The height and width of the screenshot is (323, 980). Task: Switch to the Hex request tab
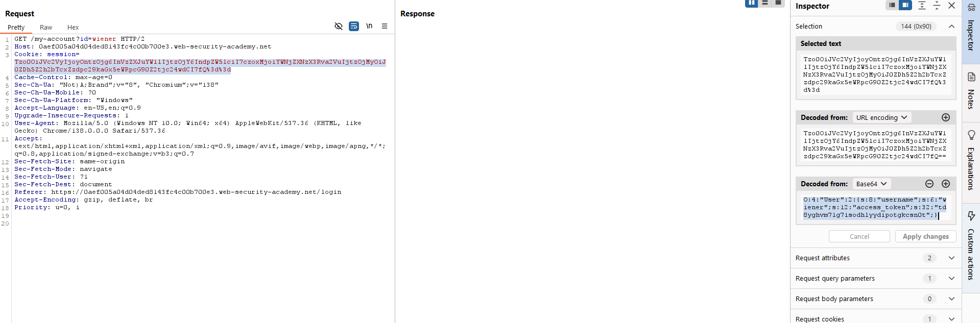tap(73, 28)
